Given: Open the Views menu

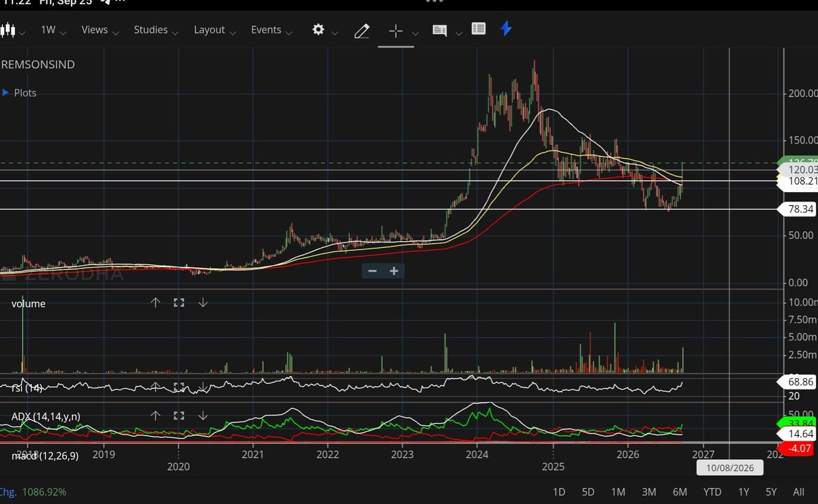Looking at the screenshot, I should pos(101,30).
